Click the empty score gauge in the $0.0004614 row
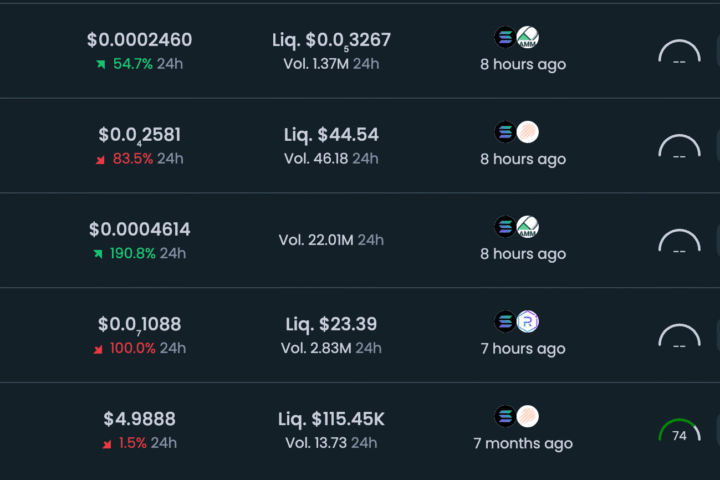Image resolution: width=720 pixels, height=480 pixels. point(679,245)
